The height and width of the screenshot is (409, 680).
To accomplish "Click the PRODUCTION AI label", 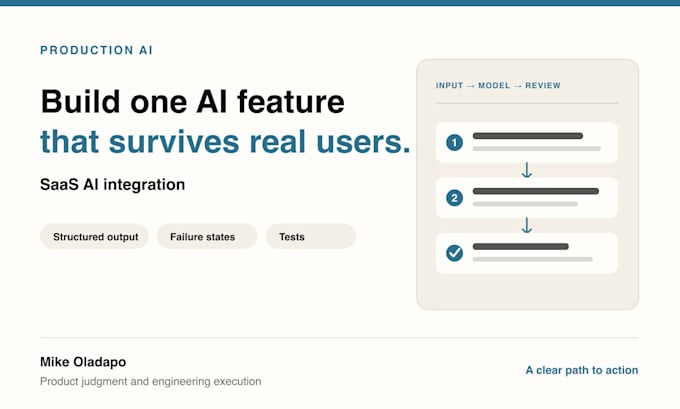I will tap(96, 50).
